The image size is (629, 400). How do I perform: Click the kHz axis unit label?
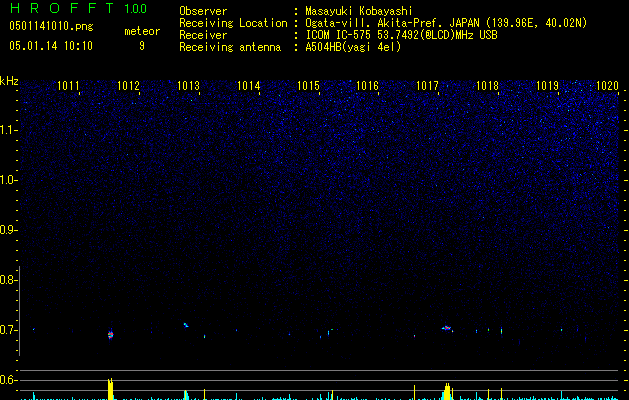tap(9, 81)
